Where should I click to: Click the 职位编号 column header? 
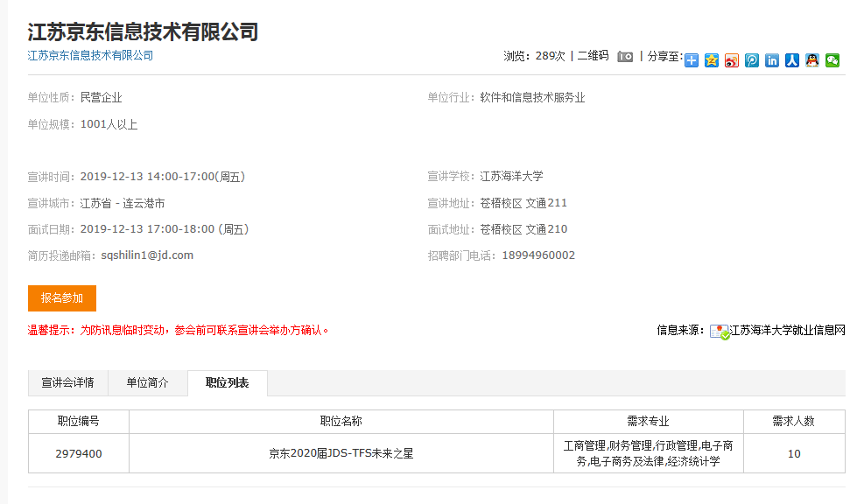[79, 422]
